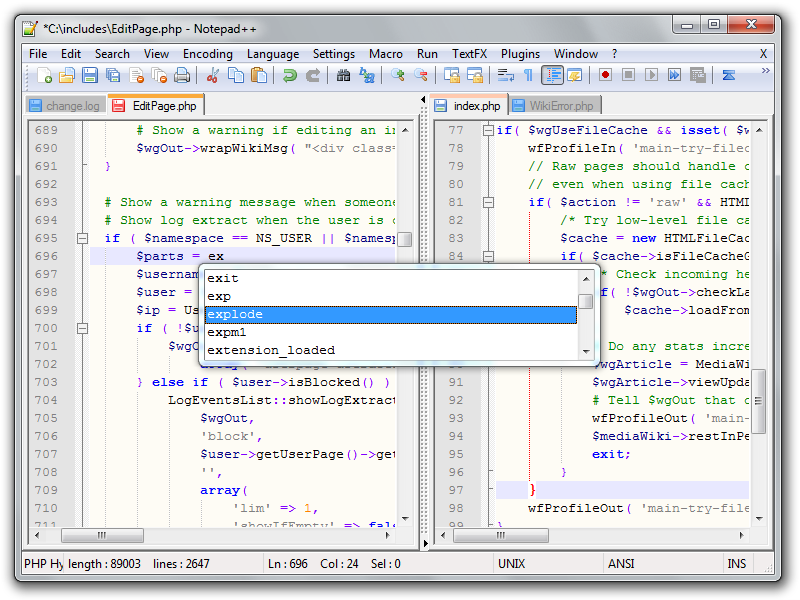Click the Print toolbar icon

(182, 75)
